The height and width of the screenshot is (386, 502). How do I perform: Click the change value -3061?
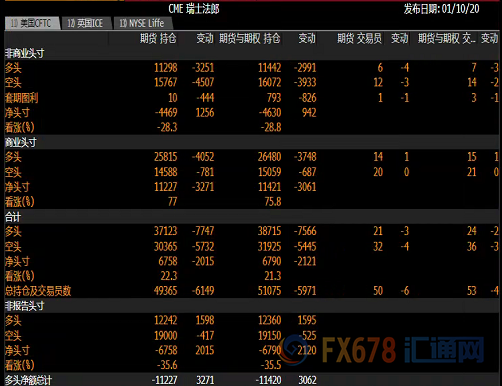305,187
